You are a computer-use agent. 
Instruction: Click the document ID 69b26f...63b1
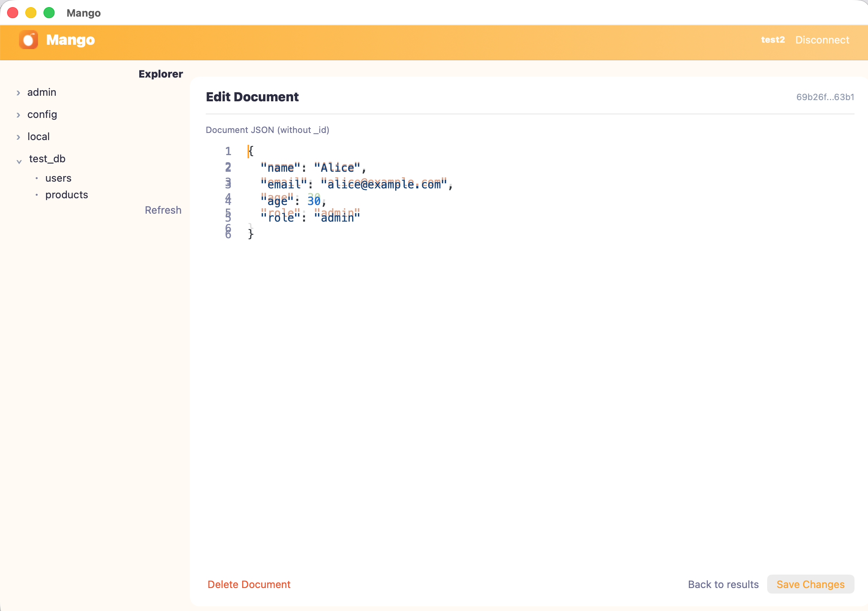pyautogui.click(x=825, y=97)
